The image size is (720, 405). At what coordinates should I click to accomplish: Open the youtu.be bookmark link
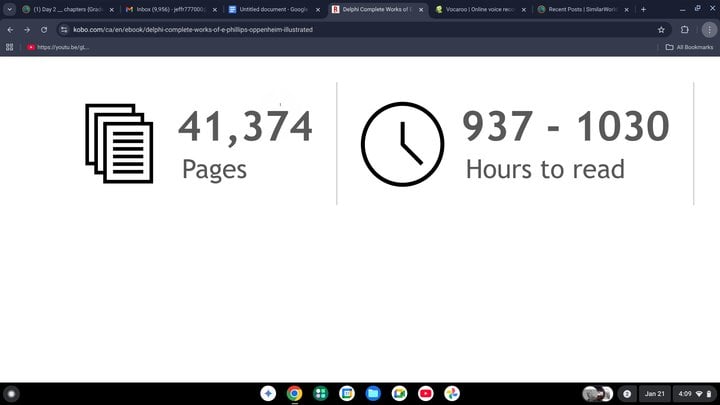point(58,47)
